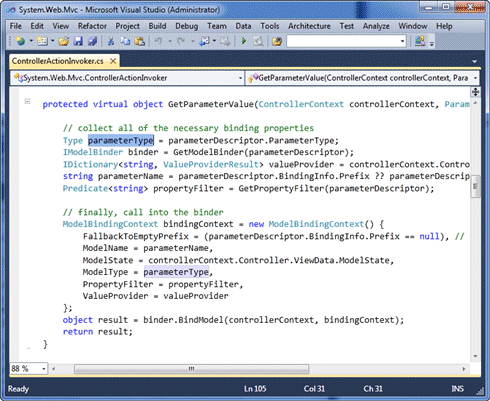Click the Save All icon
The height and width of the screenshot is (401, 490).
click(93, 41)
